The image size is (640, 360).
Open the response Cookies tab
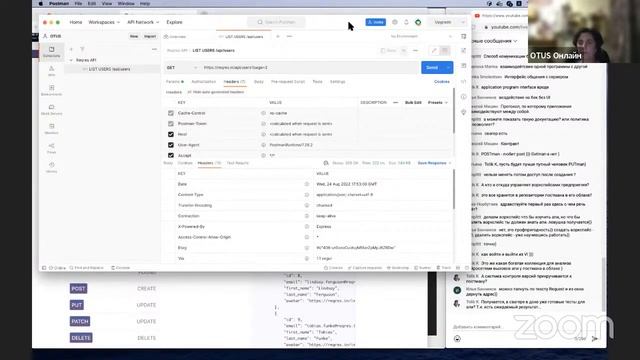[185, 163]
